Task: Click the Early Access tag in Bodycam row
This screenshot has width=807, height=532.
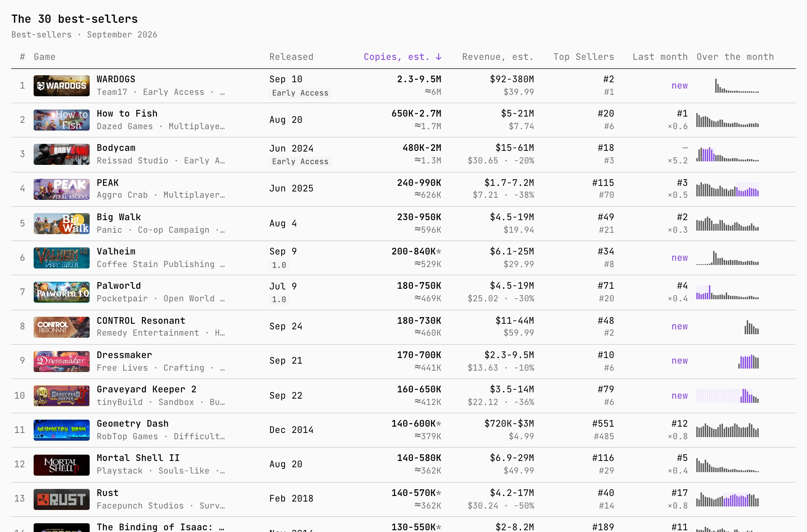Action: (300, 161)
